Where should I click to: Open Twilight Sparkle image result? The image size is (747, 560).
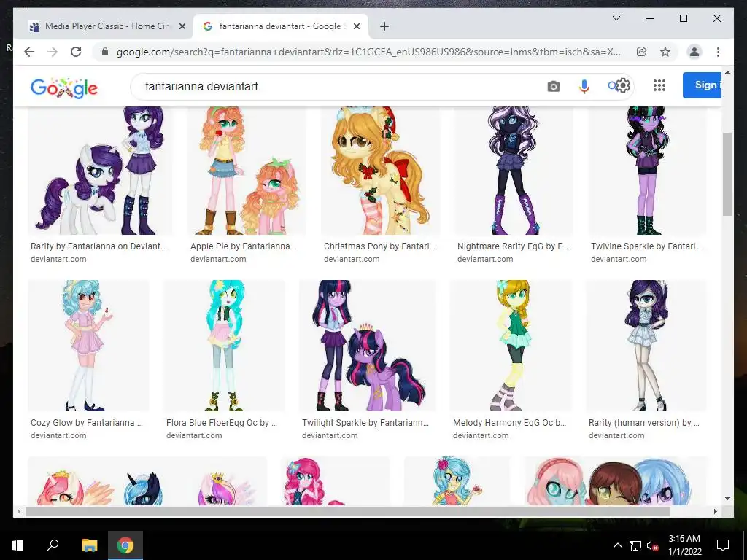(x=367, y=346)
